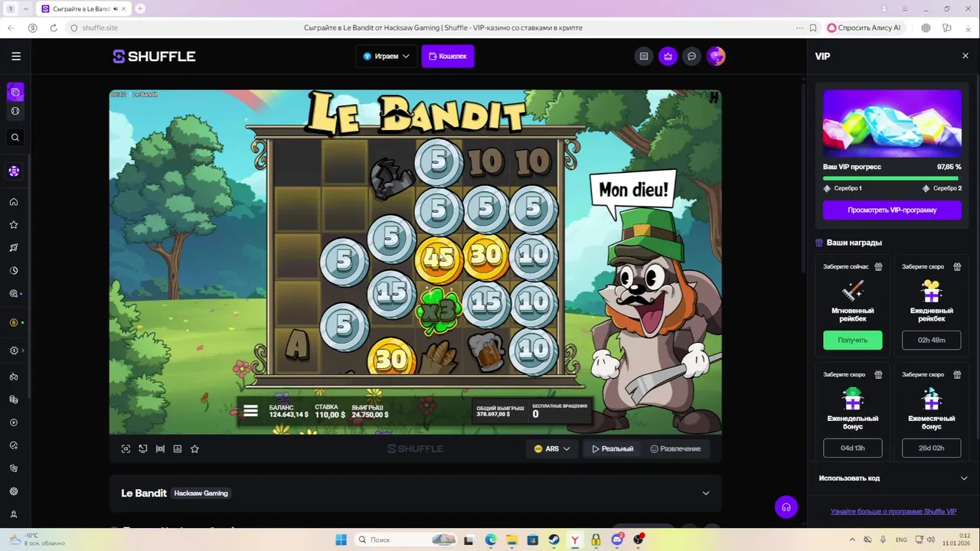Click the 04d 13h weekly bonus timer
Image resolution: width=980 pixels, height=551 pixels.
(x=853, y=448)
